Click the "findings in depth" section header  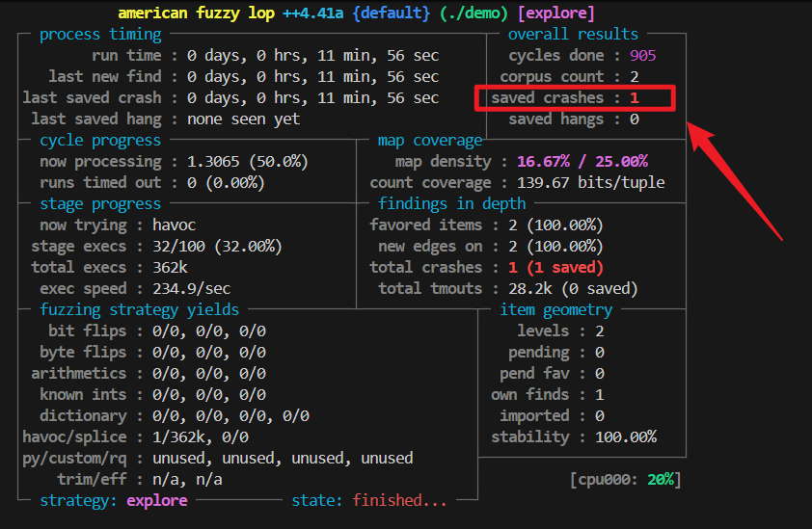452,204
